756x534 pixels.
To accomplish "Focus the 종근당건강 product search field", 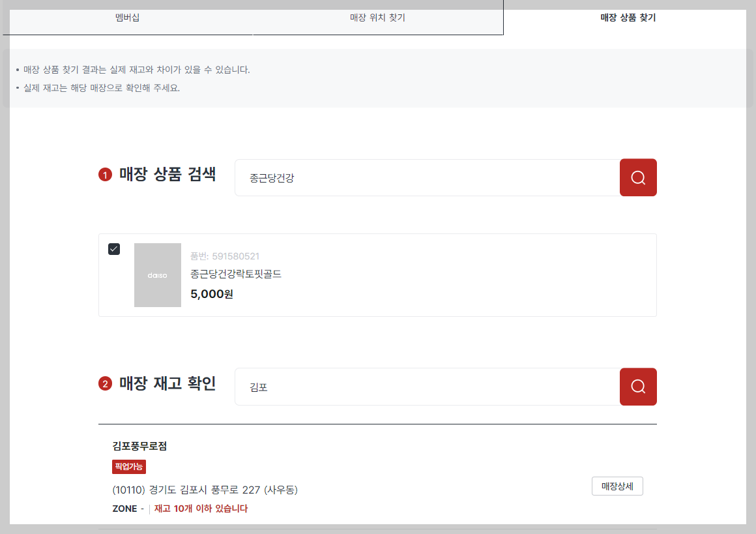I will click(x=427, y=177).
